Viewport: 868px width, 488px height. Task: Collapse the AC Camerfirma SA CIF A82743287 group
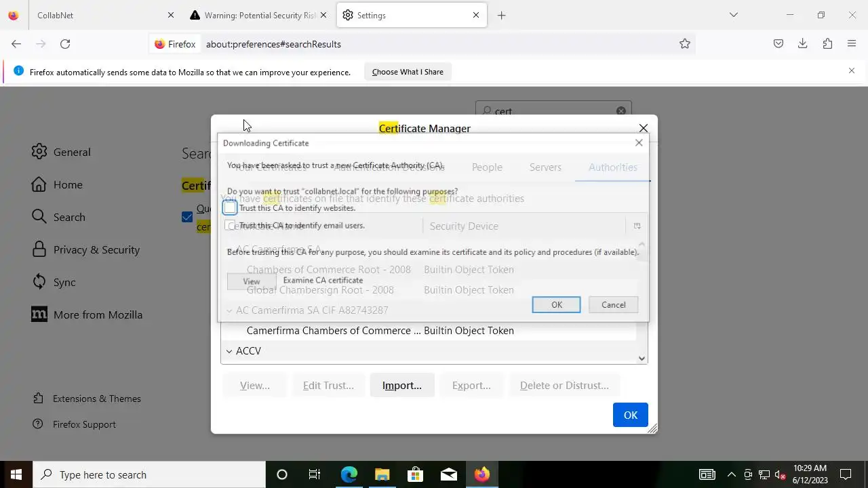click(x=229, y=310)
